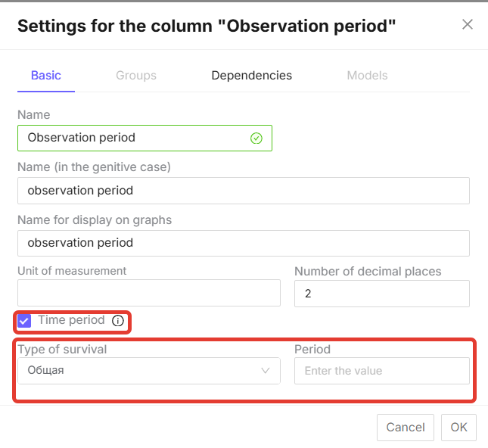Toggle the Time period checkbox

[x=25, y=321]
